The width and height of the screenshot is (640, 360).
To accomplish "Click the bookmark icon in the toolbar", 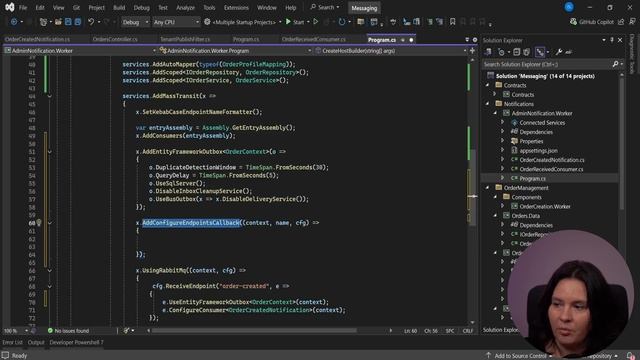I will 452,22.
